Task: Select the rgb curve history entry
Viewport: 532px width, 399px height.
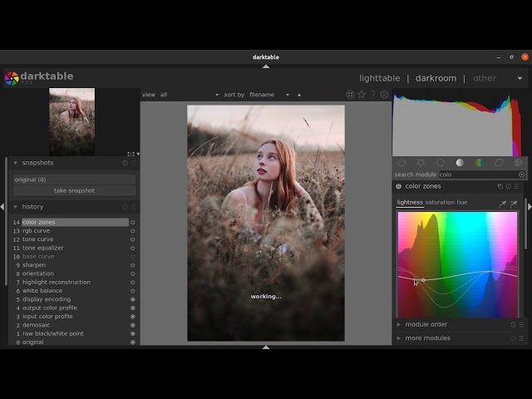Action: coord(75,231)
